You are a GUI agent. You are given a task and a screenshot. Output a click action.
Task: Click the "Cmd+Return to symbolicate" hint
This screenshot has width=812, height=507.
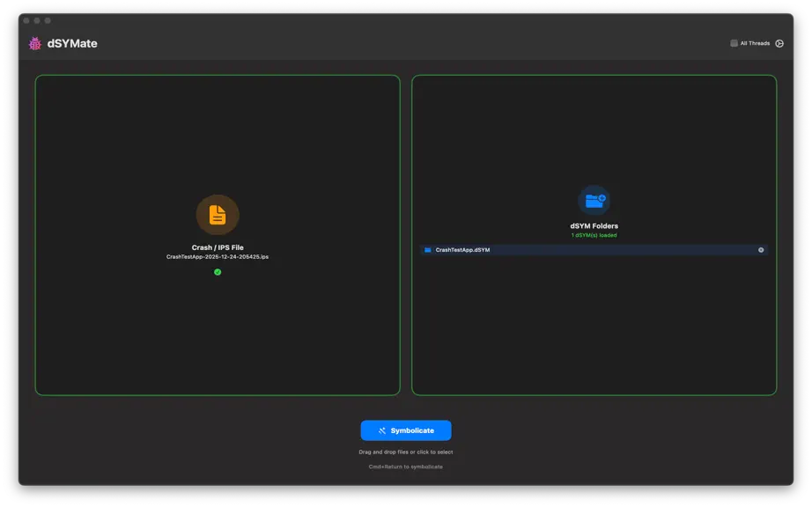[406, 467]
